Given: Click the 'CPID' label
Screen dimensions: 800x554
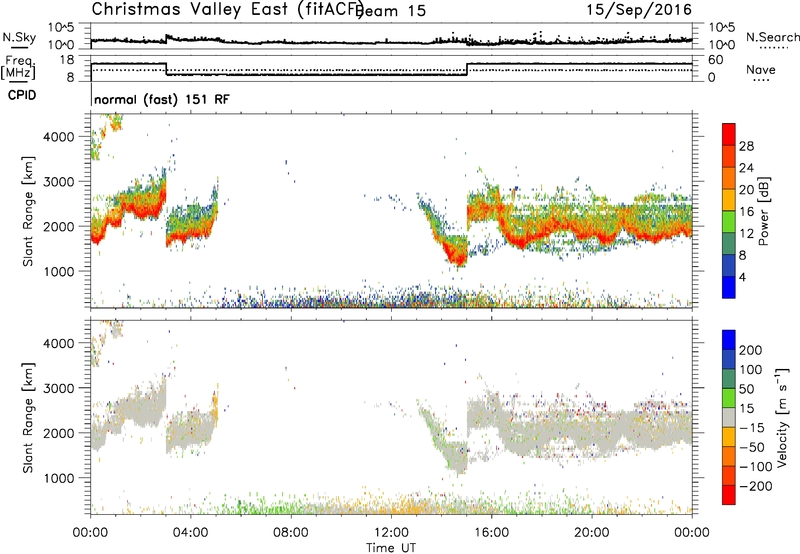Looking at the screenshot, I should click(x=22, y=95).
